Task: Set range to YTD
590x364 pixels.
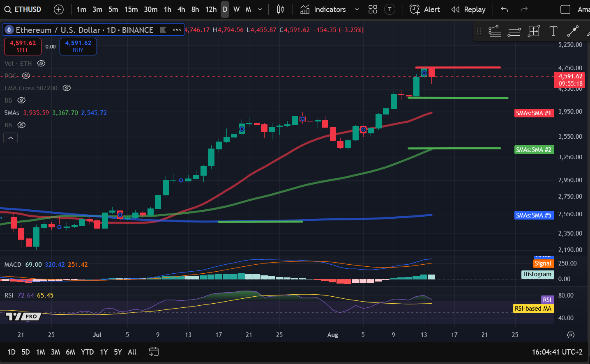Action: (87, 352)
